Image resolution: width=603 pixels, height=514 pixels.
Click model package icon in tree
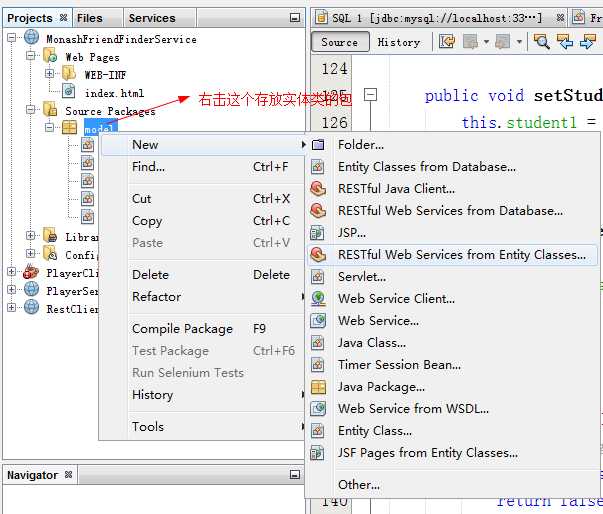[x=69, y=128]
